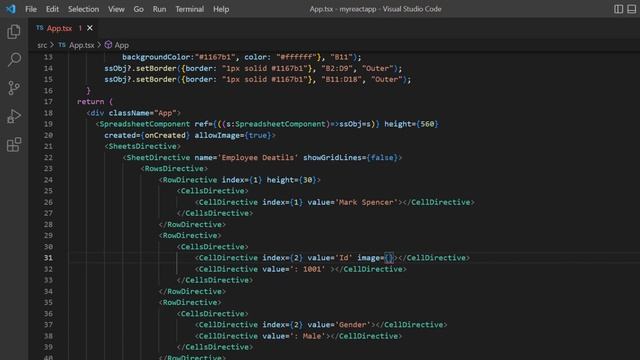This screenshot has height=360, width=640.
Task: Open the Run menu
Action: tap(159, 9)
